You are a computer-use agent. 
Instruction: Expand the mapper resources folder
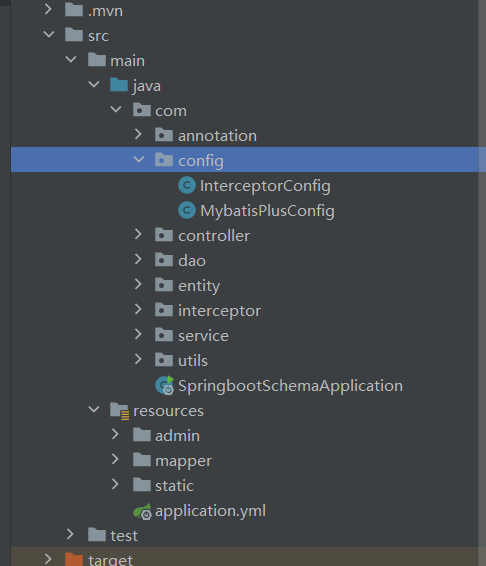pyautogui.click(x=115, y=460)
